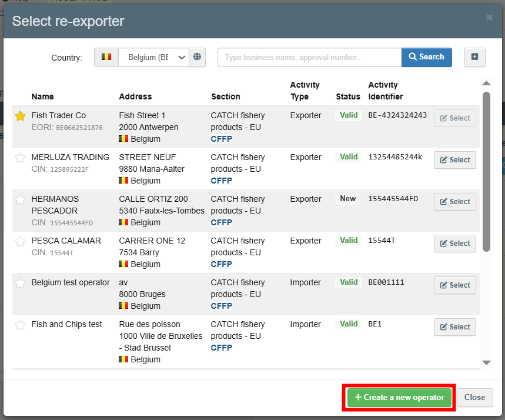Click the Close button in footer
The image size is (505, 420).
474,397
